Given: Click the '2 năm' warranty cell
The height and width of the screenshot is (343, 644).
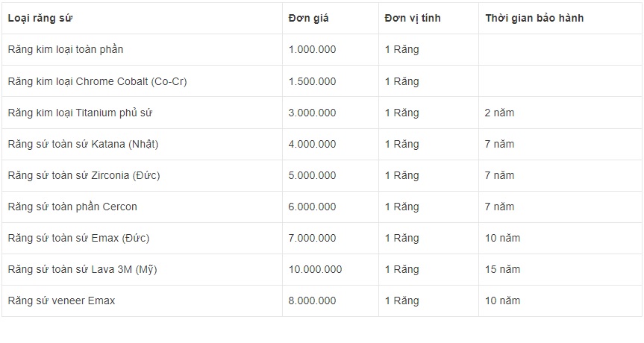Looking at the screenshot, I should click(x=499, y=113).
